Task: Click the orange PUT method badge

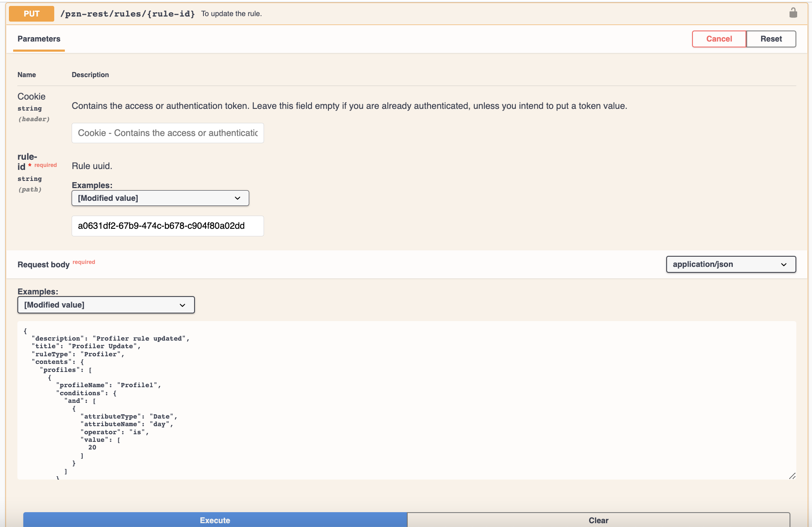Action: pos(31,13)
